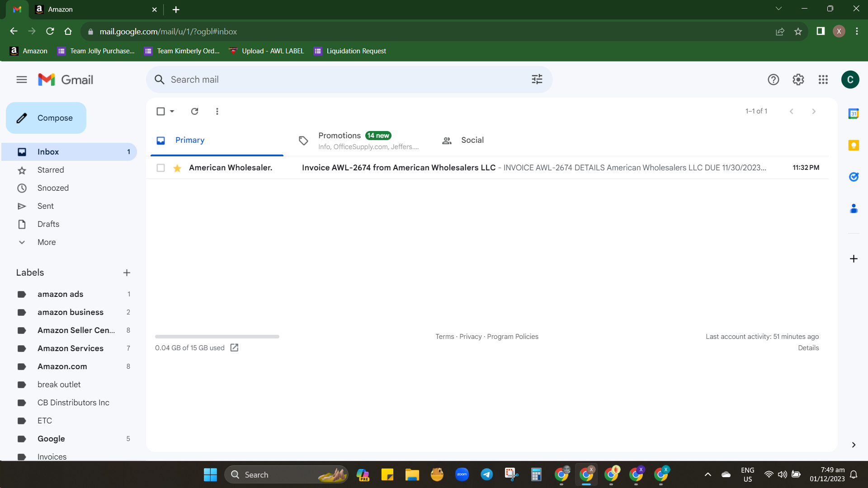Bookmark this page with the star icon
This screenshot has width=868, height=488.
(798, 31)
